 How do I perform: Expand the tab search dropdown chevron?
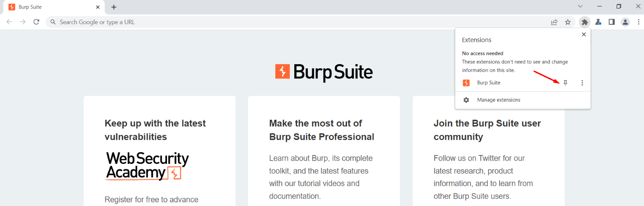(580, 6)
